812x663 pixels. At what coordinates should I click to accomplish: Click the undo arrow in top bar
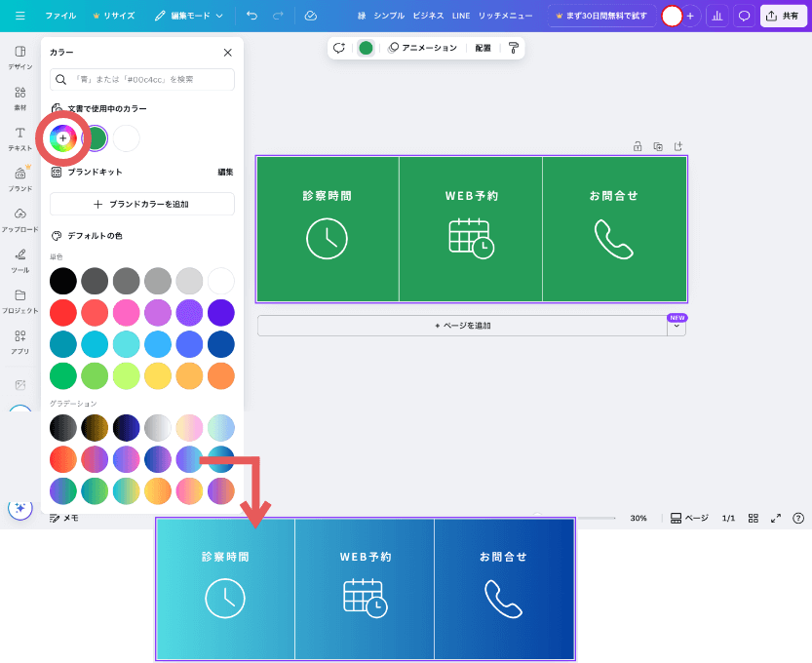coord(252,16)
